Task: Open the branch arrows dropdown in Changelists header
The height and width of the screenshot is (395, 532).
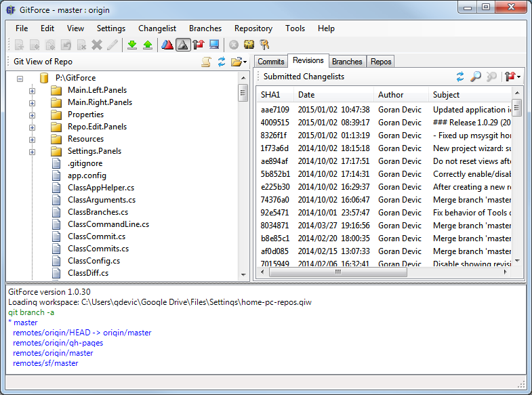Action: (512, 77)
